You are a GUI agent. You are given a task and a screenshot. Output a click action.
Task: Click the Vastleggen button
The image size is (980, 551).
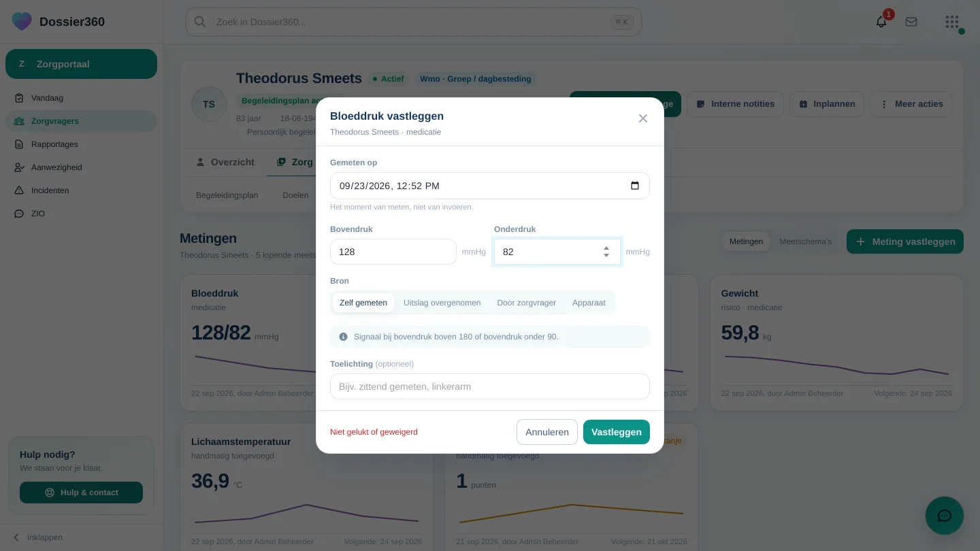click(617, 432)
